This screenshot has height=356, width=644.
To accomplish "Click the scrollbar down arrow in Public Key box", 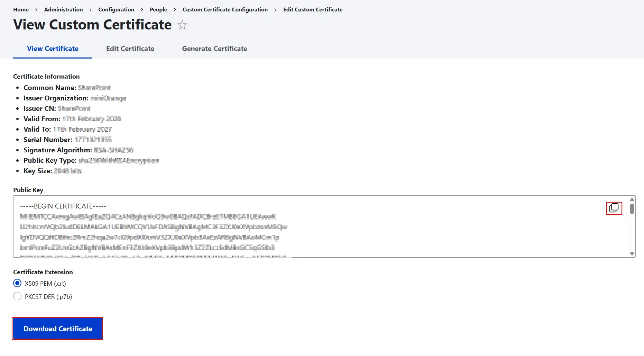I will [x=632, y=254].
